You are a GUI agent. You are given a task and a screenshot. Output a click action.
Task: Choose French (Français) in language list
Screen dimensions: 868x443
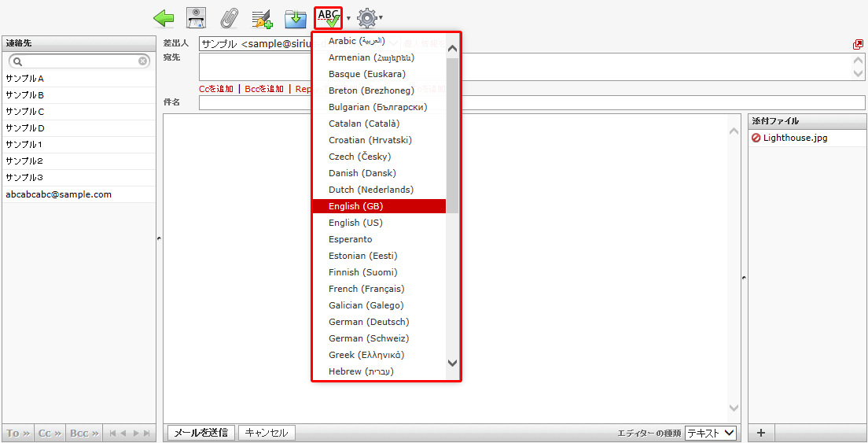[366, 289]
